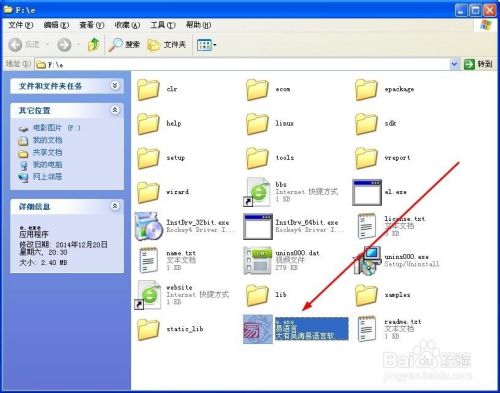Open the help folder
Image resolution: width=500 pixels, height=393 pixels.
(148, 124)
